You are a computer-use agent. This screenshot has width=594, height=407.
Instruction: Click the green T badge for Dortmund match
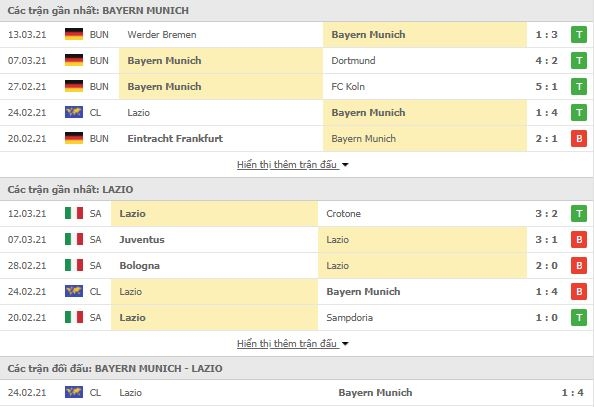pos(579,61)
